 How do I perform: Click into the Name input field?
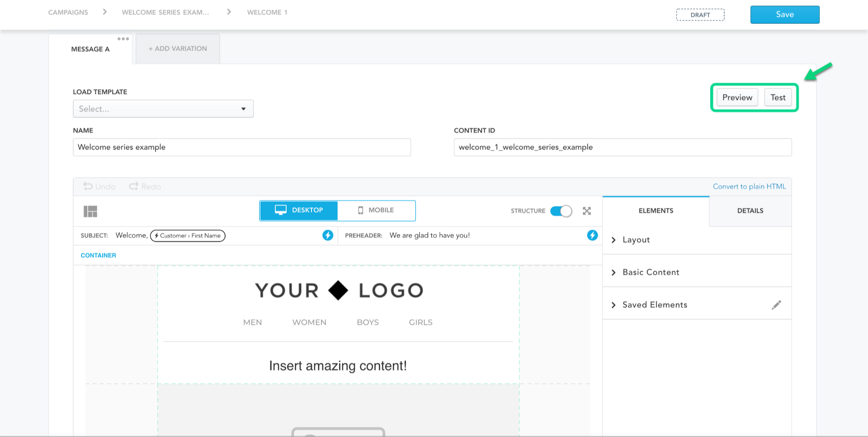click(242, 147)
